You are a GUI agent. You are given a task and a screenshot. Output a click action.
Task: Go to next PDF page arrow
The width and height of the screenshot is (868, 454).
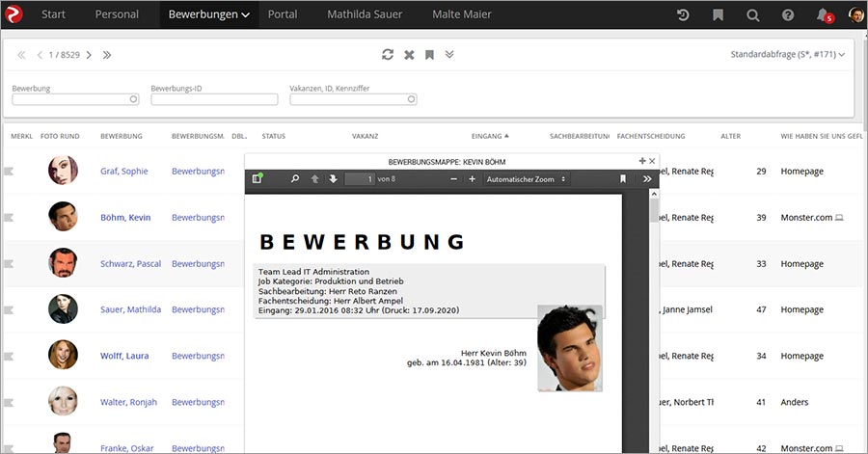click(x=333, y=178)
